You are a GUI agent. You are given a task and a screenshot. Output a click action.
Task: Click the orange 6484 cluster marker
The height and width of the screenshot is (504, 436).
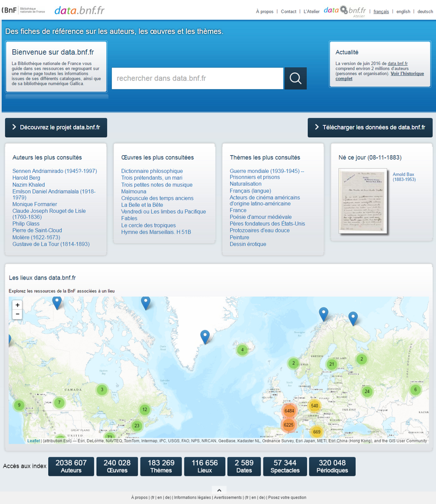point(289,411)
